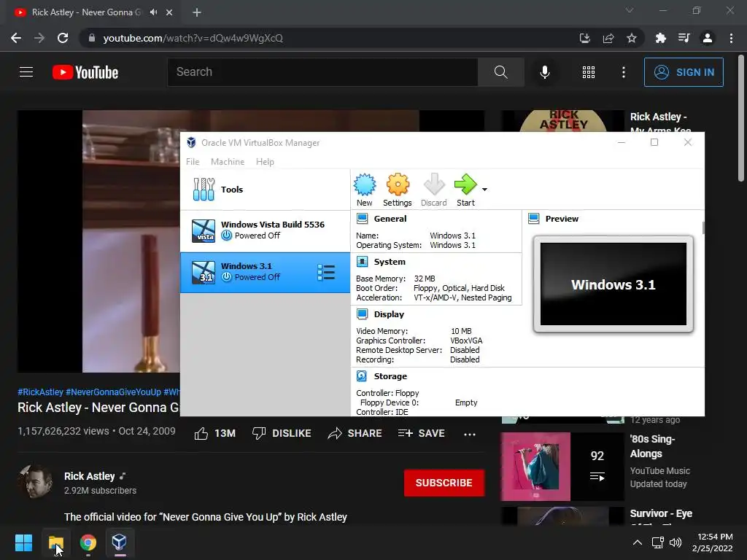The image size is (747, 560).
Task: Open VirtualBox Settings gear icon
Action: pos(398,190)
